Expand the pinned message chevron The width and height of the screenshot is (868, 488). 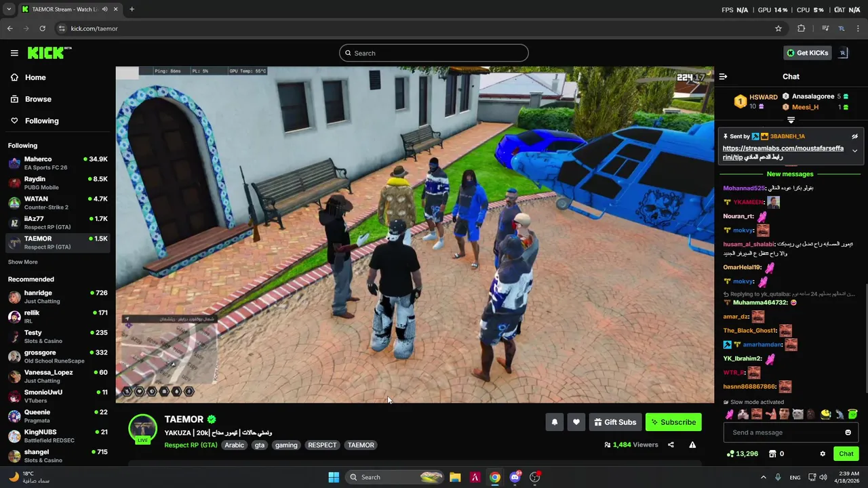pyautogui.click(x=854, y=151)
